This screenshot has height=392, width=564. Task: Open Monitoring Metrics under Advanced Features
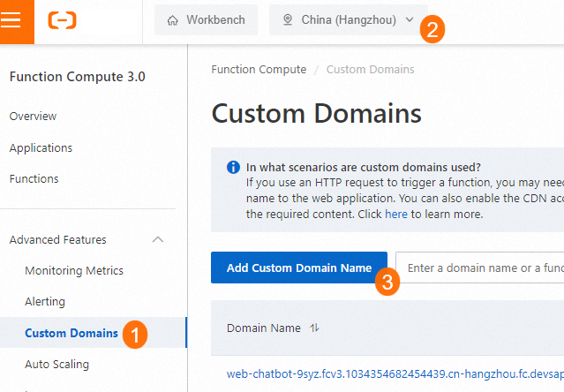74,270
